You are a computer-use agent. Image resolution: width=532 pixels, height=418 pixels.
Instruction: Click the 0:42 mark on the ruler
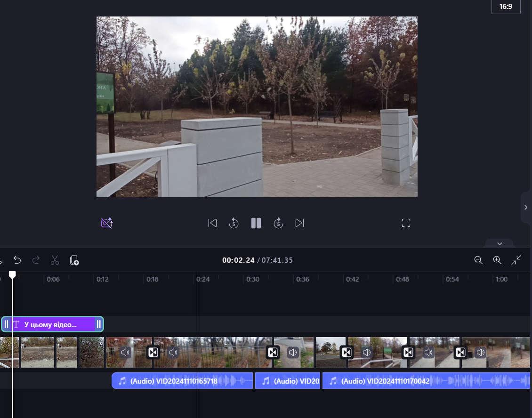(353, 279)
